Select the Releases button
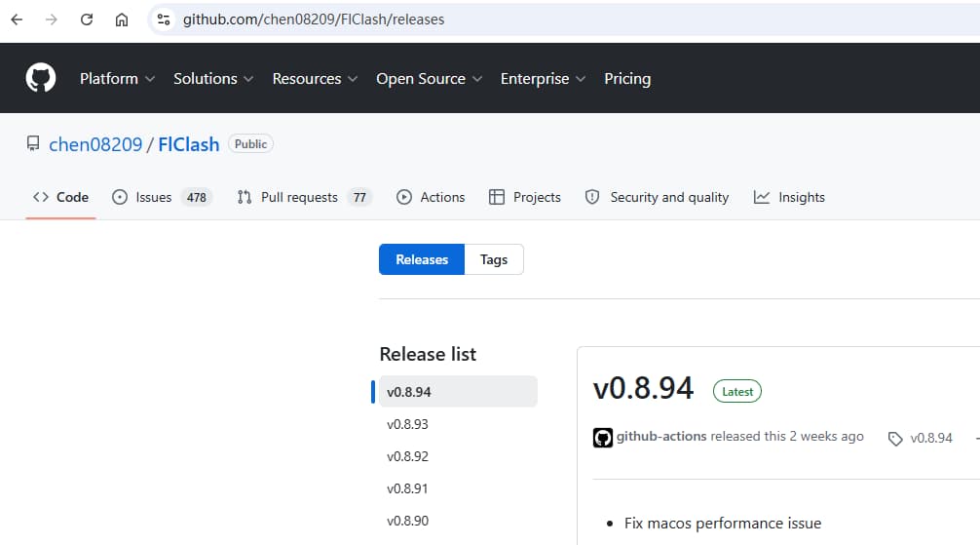This screenshot has width=980, height=545. [x=422, y=259]
